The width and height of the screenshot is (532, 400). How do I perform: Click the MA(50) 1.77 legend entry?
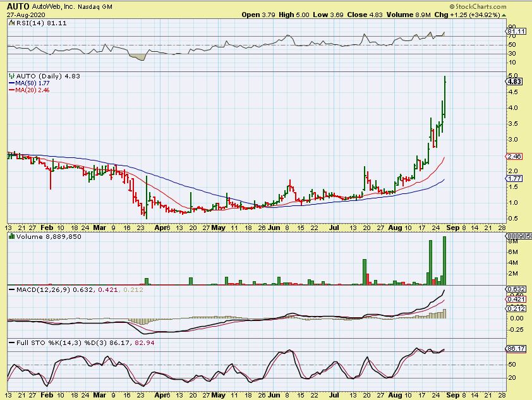click(29, 83)
